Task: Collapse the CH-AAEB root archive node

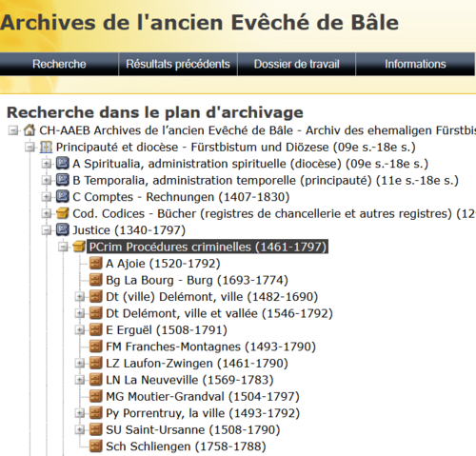Action: [13, 130]
